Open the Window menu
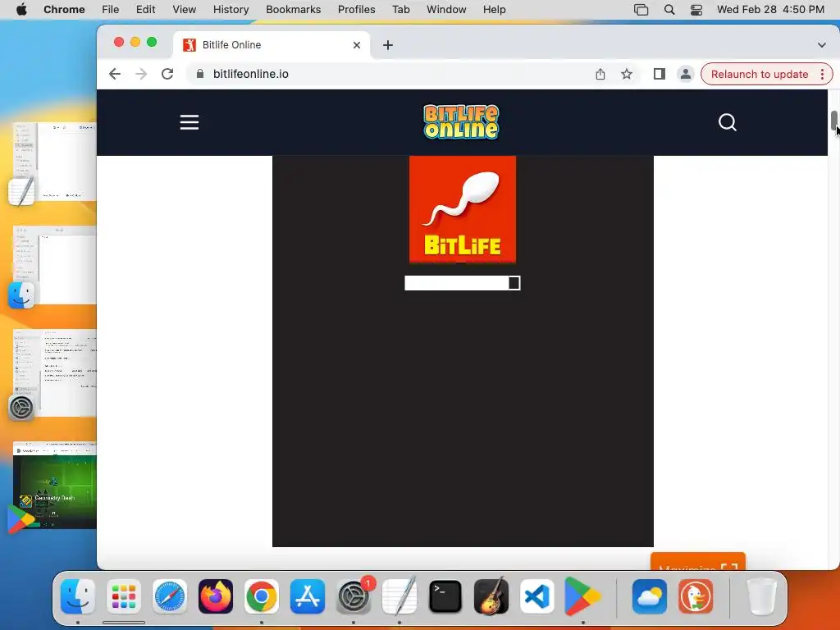This screenshot has height=630, width=840. 446,9
